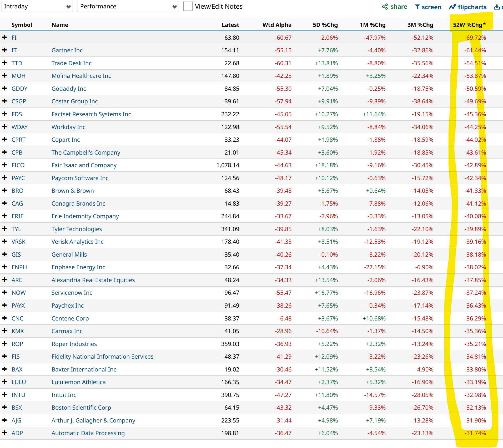Open Gartner Inc company link

67,50
